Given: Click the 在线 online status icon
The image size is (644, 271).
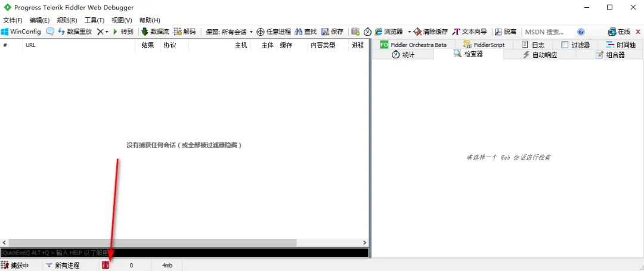Looking at the screenshot, I should [619, 32].
